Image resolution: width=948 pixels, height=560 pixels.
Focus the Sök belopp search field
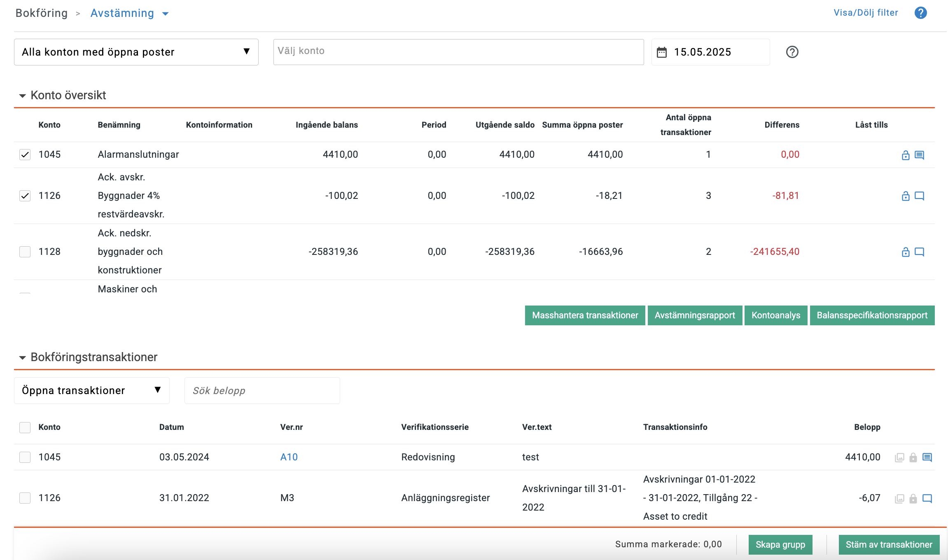(x=262, y=390)
